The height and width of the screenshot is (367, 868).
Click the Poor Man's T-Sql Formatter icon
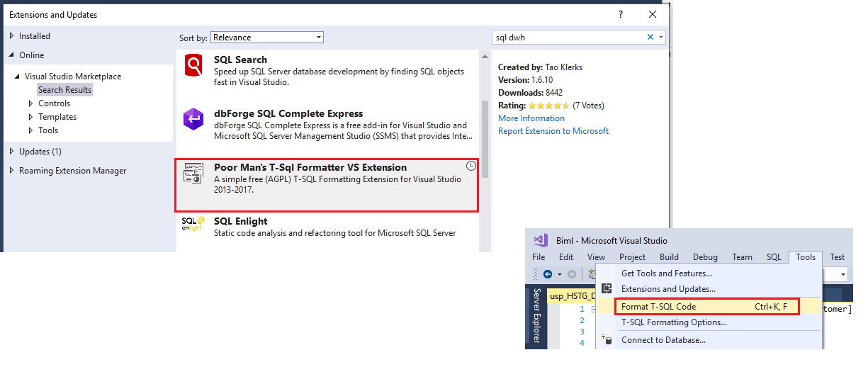click(193, 174)
